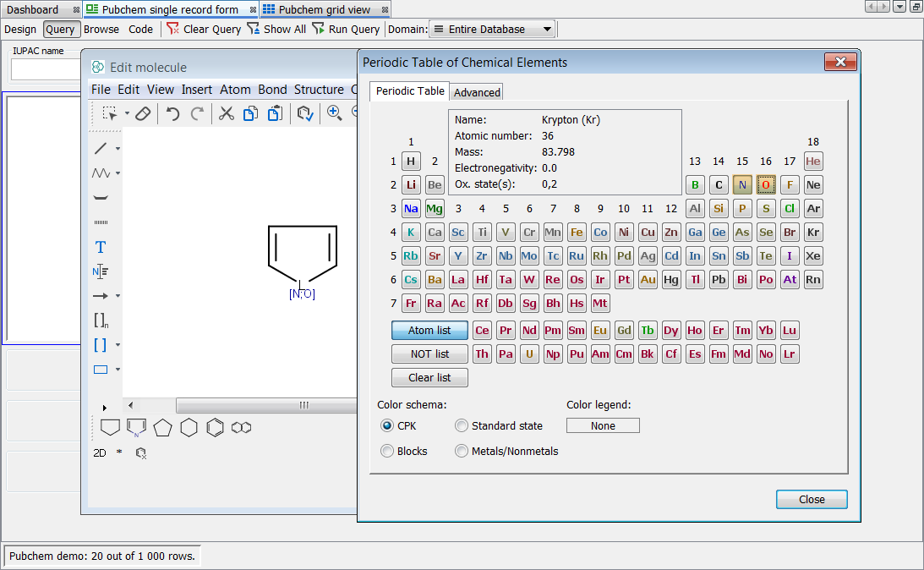
Task: Select the Oxygen element tile
Action: click(766, 184)
